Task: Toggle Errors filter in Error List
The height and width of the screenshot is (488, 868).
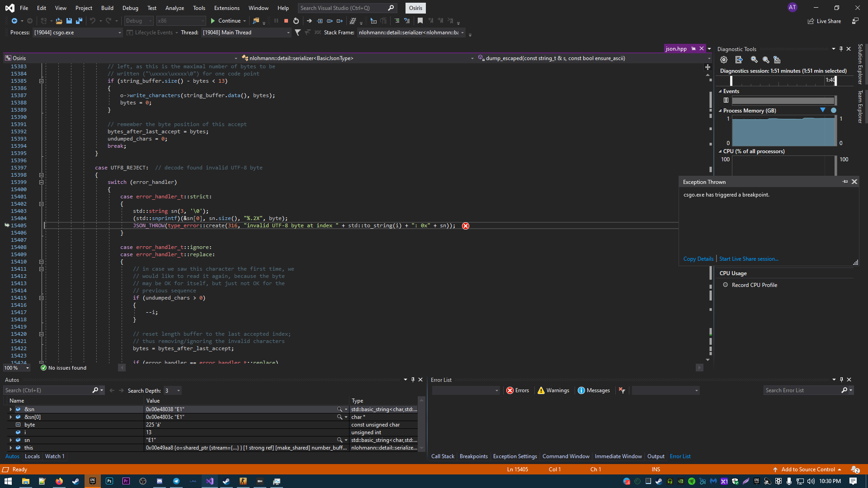Action: [x=518, y=390]
